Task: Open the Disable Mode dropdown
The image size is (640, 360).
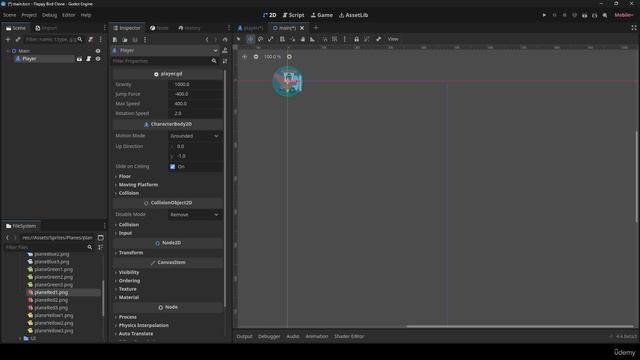Action: tap(195, 214)
